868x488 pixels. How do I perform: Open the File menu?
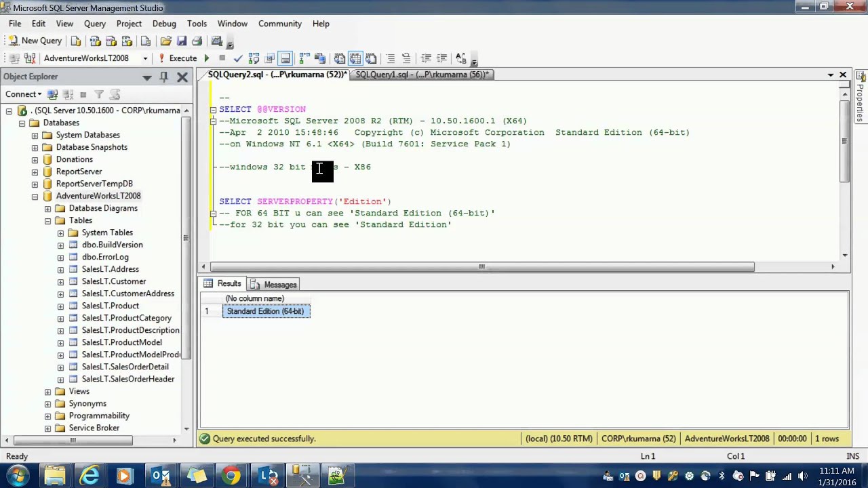pyautogui.click(x=15, y=24)
